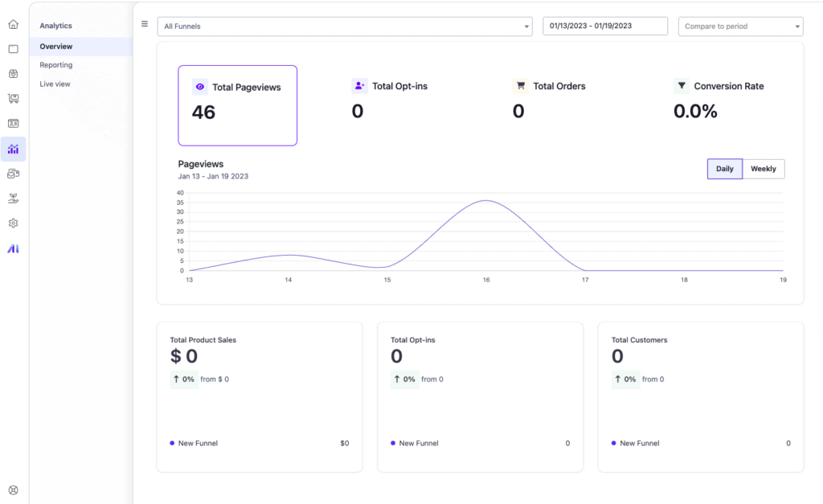Click the chart peak point at day 16
The height and width of the screenshot is (504, 823).
[x=486, y=200]
